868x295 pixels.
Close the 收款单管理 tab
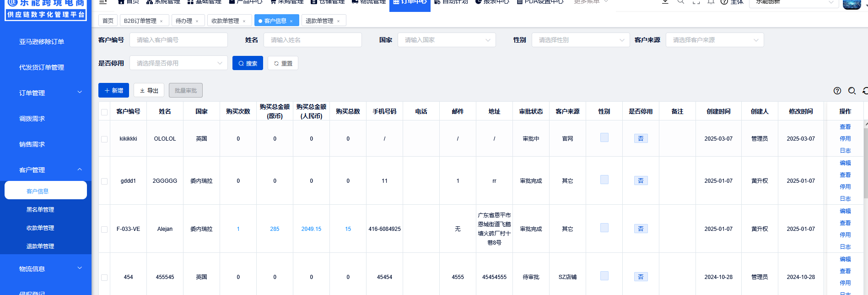pyautogui.click(x=244, y=21)
